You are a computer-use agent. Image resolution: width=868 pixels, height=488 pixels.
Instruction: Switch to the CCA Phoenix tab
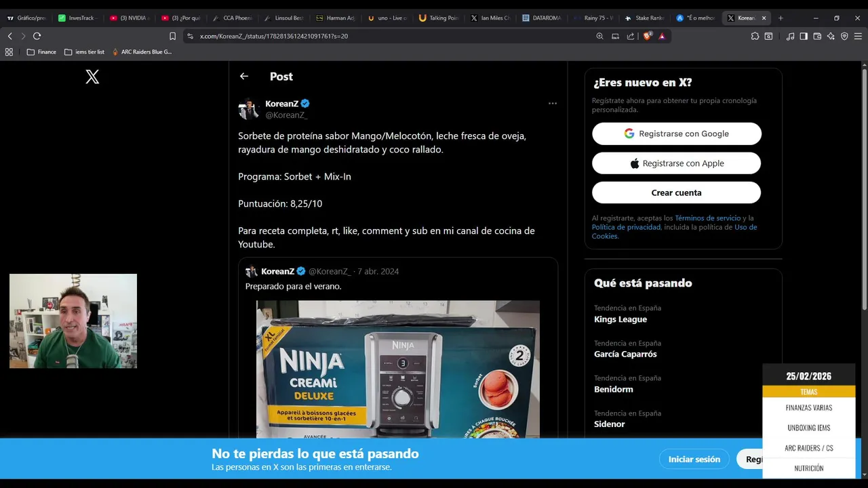pos(233,18)
